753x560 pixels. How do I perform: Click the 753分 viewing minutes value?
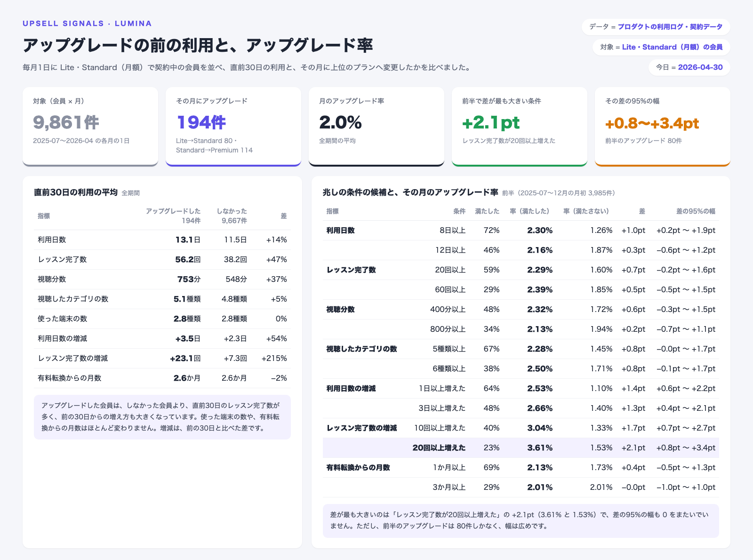(189, 280)
